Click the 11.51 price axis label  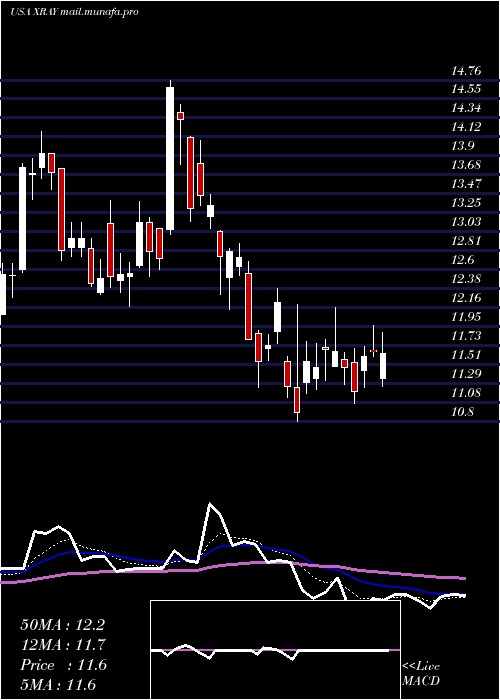466,355
